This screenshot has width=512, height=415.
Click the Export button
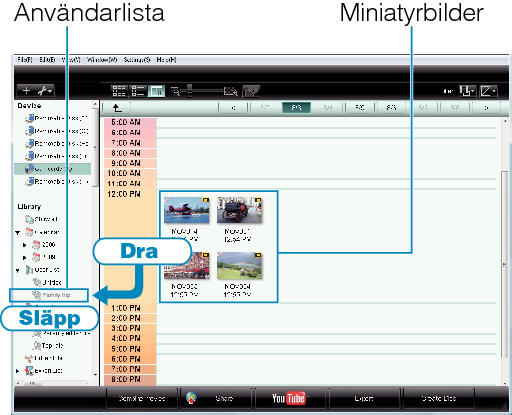[x=364, y=398]
